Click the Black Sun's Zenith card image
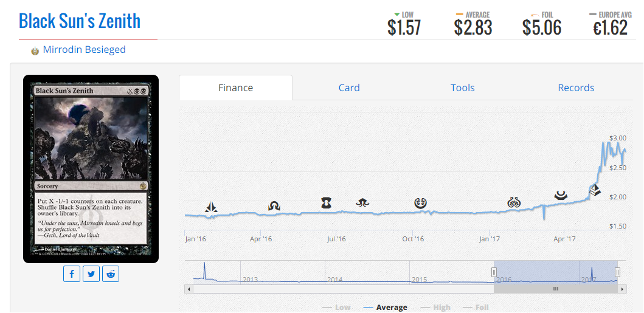Screen dimensions: 644x313 91,168
